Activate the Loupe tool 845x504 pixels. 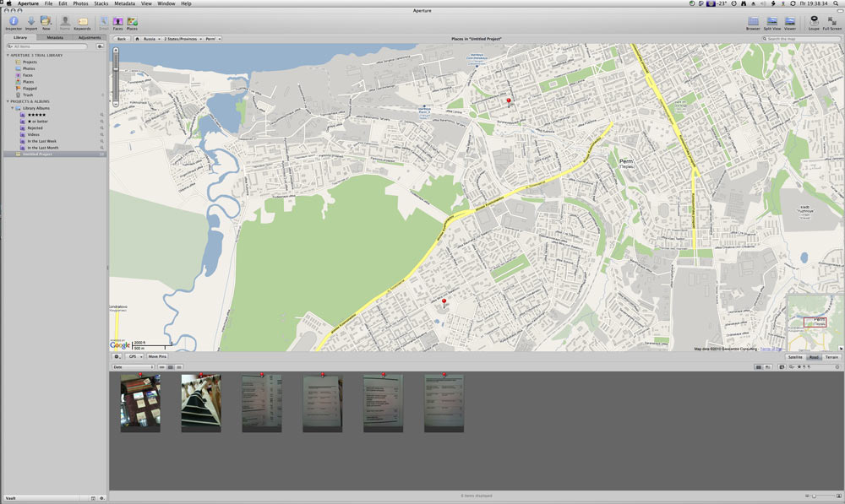814,23
